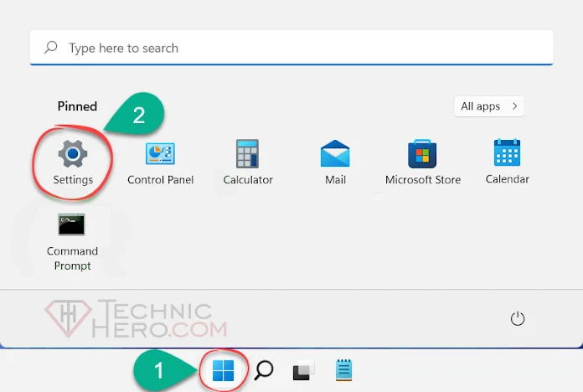The image size is (583, 392).
Task: Click the Windows Start button on taskbar
Action: pos(223,370)
